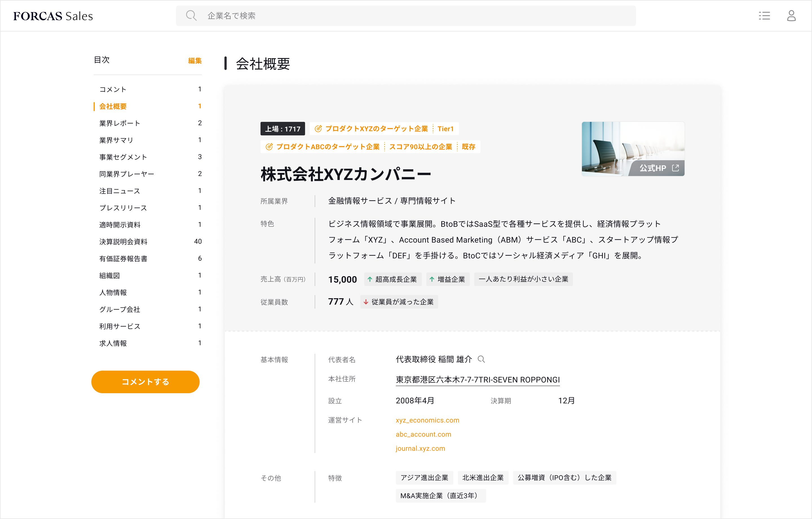Image resolution: width=812 pixels, height=519 pixels.
Task: Click the コメントする button
Action: click(145, 382)
